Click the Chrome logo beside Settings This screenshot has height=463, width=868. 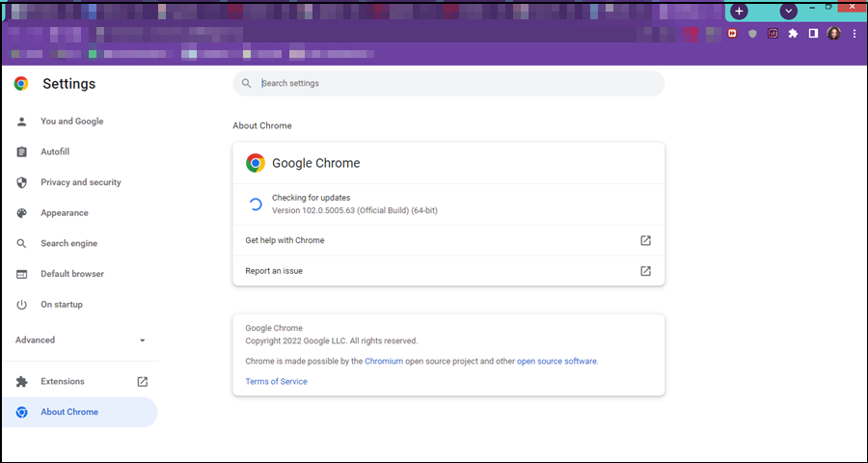(x=21, y=84)
